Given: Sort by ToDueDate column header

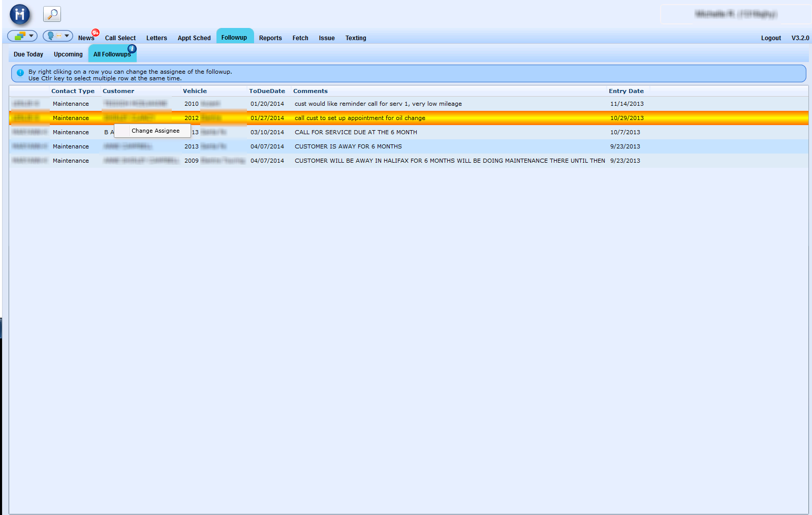Looking at the screenshot, I should pyautogui.click(x=267, y=91).
